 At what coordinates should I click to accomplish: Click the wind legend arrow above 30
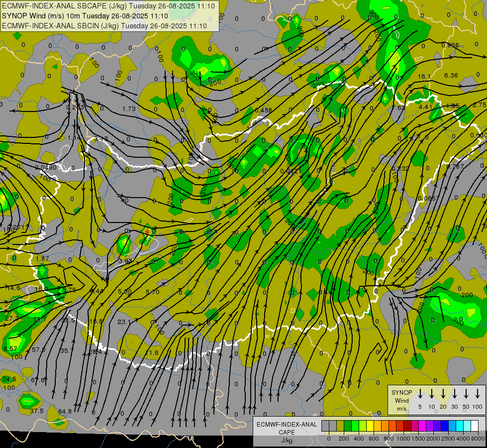454,394
